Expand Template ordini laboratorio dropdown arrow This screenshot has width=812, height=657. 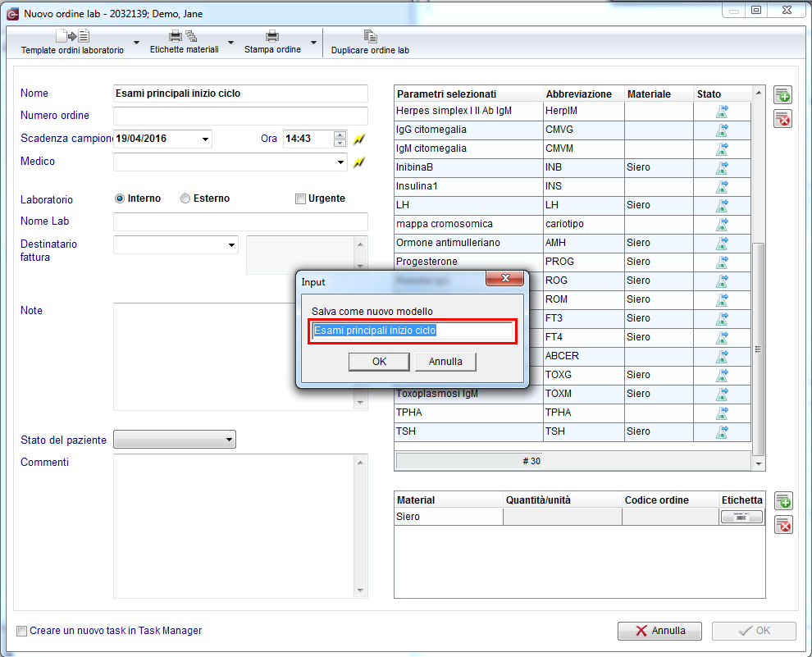tap(136, 43)
